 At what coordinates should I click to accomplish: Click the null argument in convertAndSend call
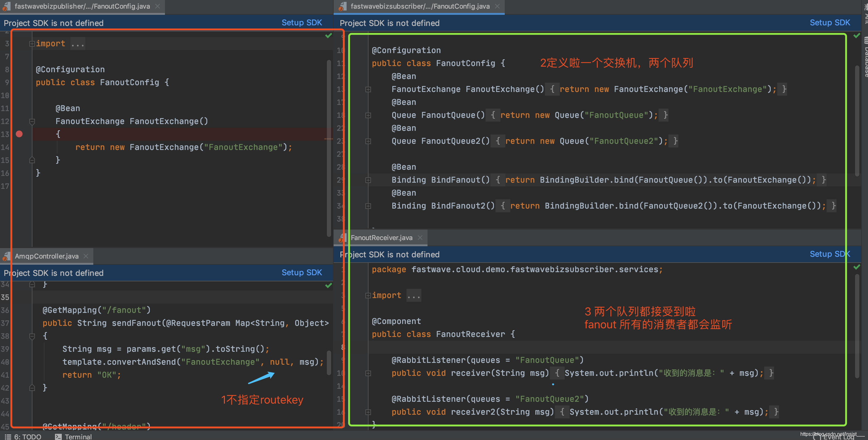pos(279,362)
